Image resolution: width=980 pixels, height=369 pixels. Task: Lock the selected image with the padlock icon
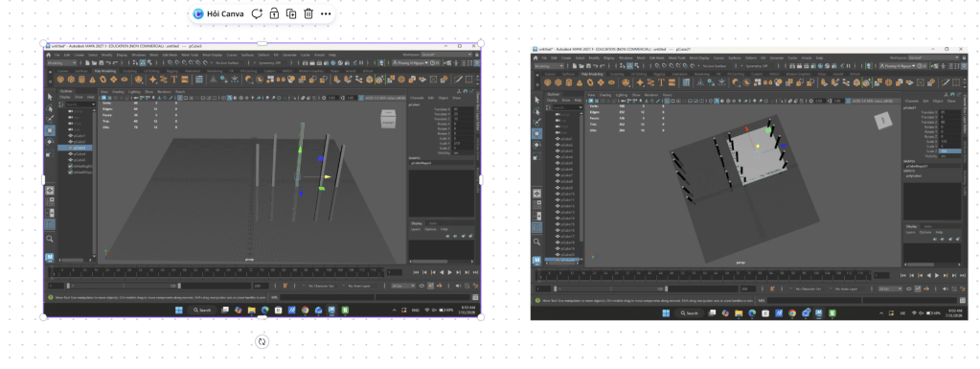(x=274, y=13)
